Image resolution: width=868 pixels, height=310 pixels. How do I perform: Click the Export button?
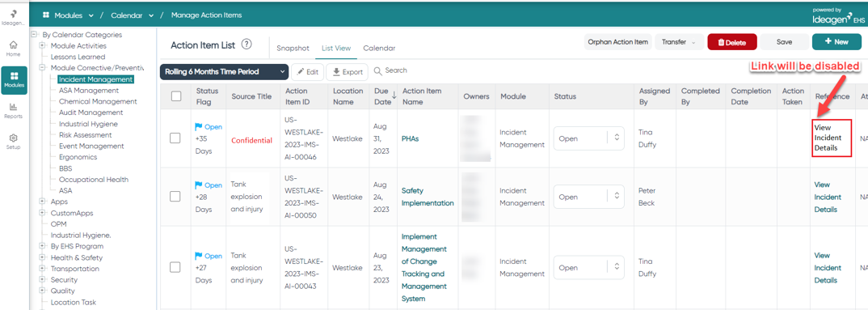(x=347, y=72)
